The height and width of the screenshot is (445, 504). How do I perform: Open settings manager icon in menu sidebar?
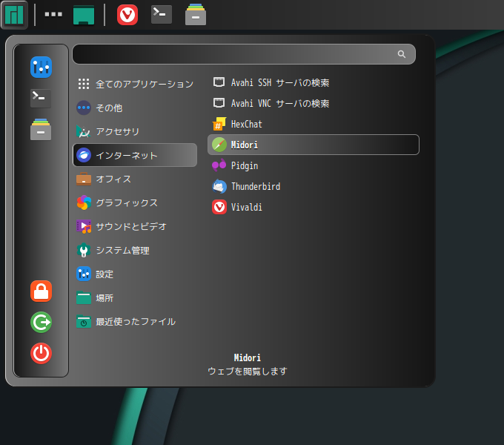coord(42,67)
